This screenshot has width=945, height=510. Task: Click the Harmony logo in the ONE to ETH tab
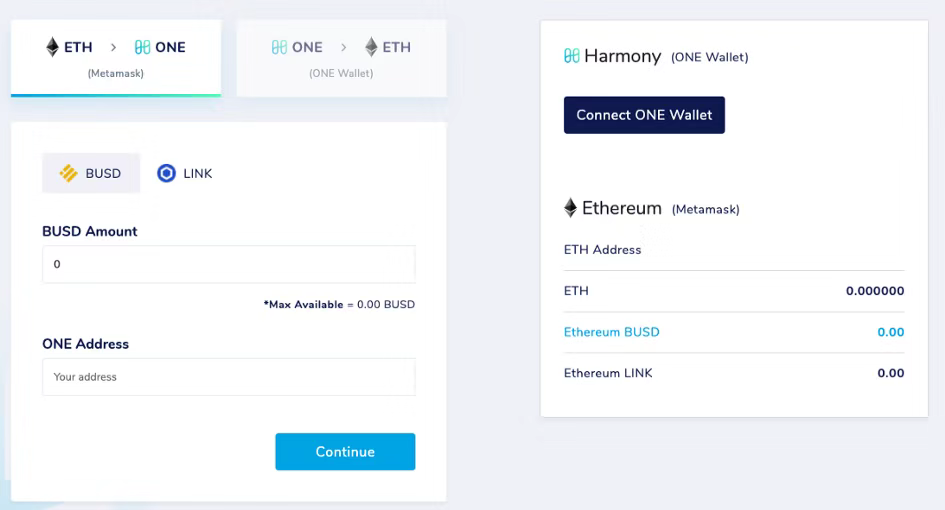279,47
